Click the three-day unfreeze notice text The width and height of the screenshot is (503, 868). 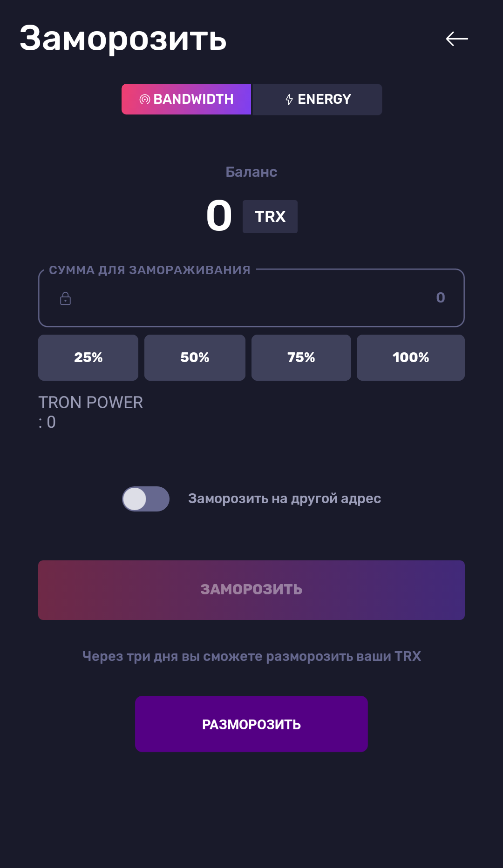(x=251, y=656)
